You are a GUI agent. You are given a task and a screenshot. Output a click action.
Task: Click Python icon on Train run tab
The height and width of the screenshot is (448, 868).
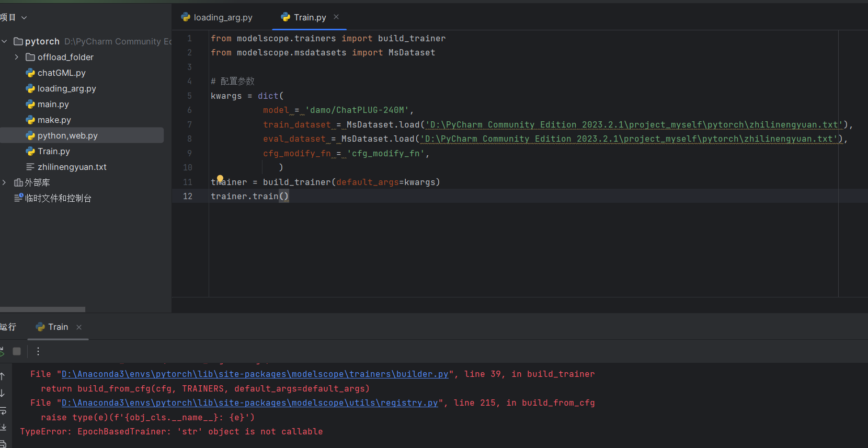(x=40, y=327)
